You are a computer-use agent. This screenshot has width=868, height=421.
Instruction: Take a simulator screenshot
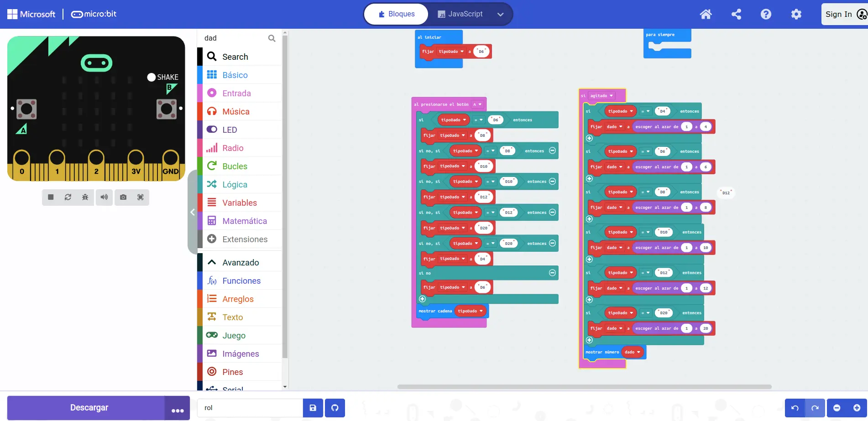point(123,197)
